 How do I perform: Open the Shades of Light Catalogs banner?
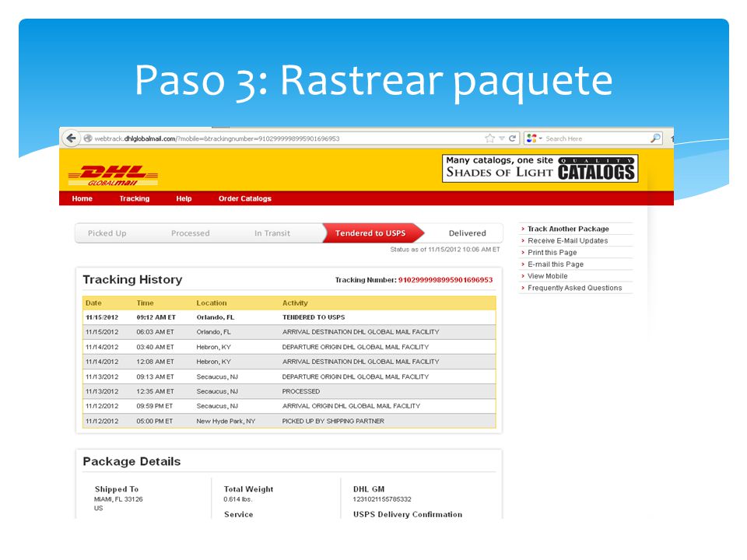[x=540, y=168]
